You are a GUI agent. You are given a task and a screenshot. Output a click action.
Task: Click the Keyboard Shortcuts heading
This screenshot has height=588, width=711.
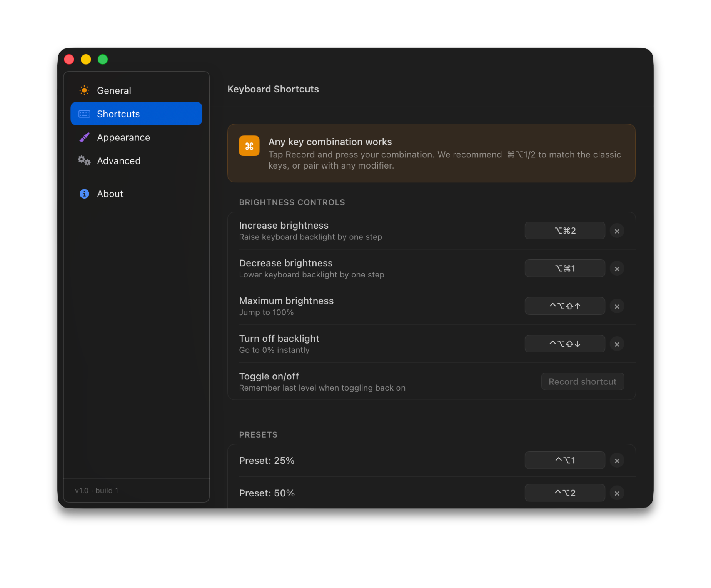[273, 89]
